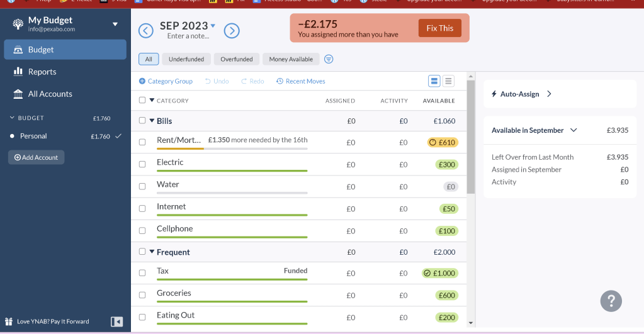
Task: Select the Underfunded filter tab
Action: (x=186, y=59)
